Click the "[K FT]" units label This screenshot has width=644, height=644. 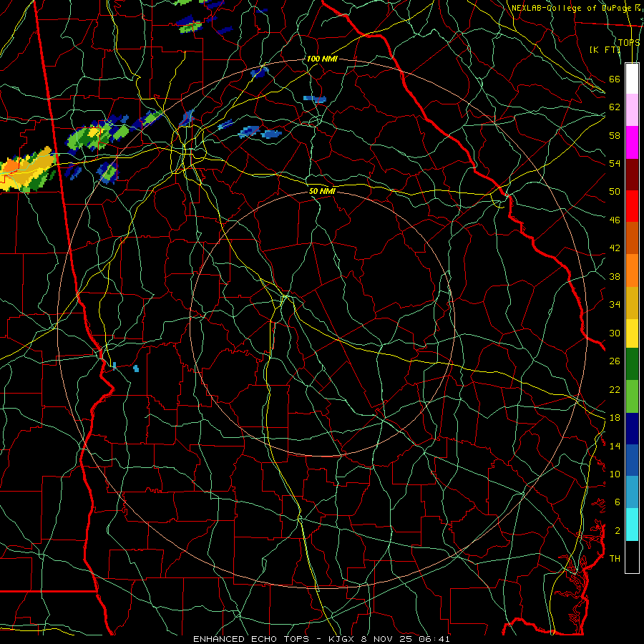pyautogui.click(x=605, y=49)
